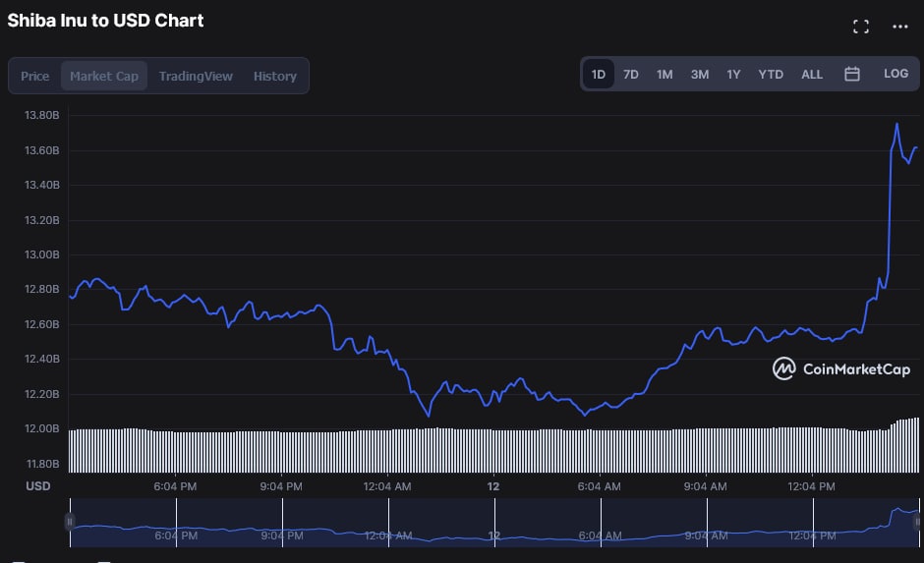Image resolution: width=924 pixels, height=563 pixels.
Task: Choose the 1M time range
Action: click(x=664, y=74)
